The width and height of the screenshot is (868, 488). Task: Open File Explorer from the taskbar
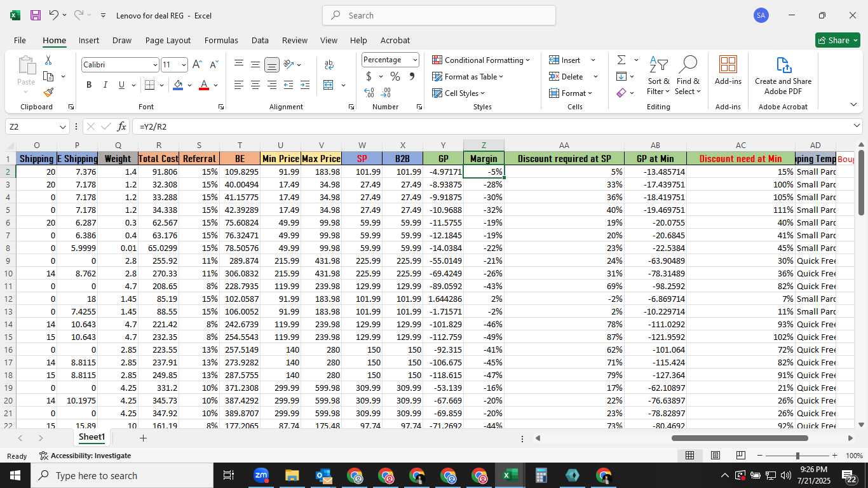click(x=292, y=475)
